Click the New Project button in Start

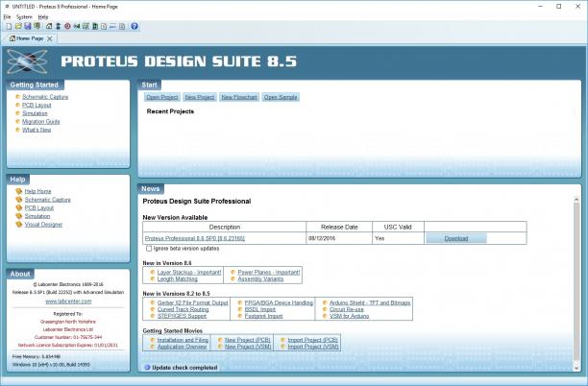pos(200,97)
